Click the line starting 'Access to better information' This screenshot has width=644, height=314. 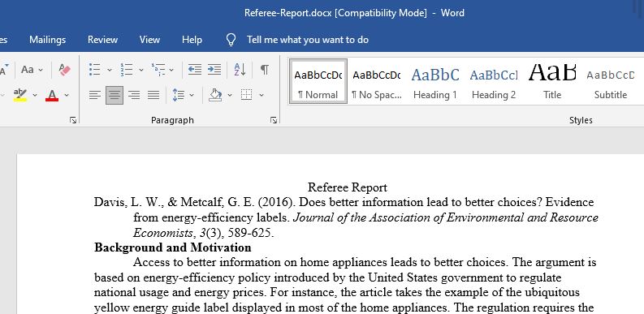pyautogui.click(x=365, y=262)
